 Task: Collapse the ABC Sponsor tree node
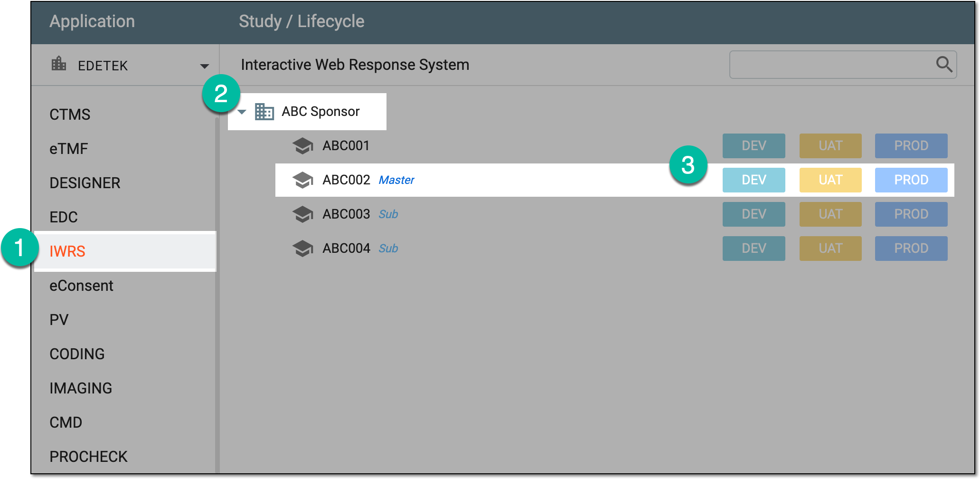242,112
